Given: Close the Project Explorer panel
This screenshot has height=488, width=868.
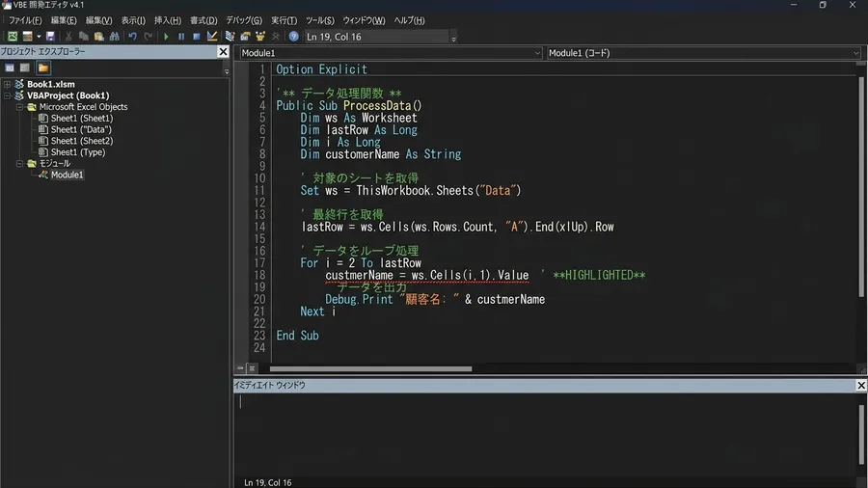Looking at the screenshot, I should pos(223,51).
